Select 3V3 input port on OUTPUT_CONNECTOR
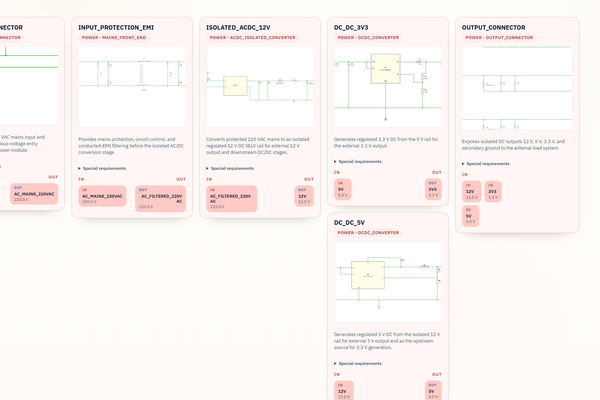The width and height of the screenshot is (600, 400). (493, 191)
